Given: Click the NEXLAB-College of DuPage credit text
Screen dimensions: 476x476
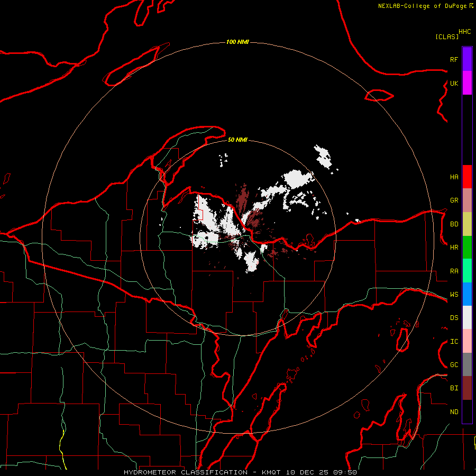Looking at the screenshot, I should 422,6.
